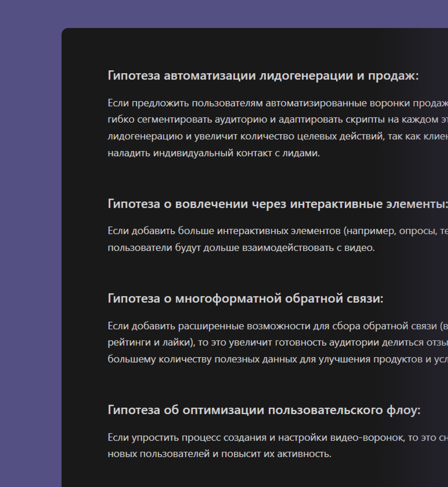Click the purple background left of the card
This screenshot has height=487, width=448.
coord(30,242)
